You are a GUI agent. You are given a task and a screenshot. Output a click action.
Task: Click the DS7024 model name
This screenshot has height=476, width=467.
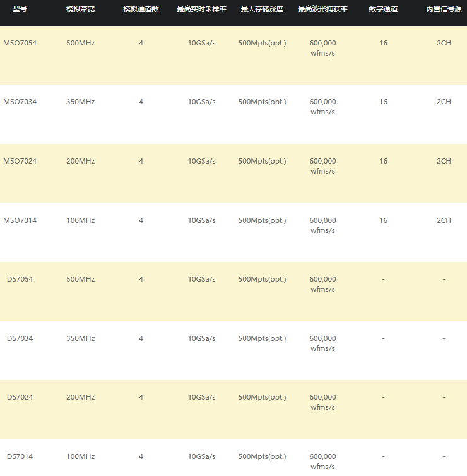[20, 397]
